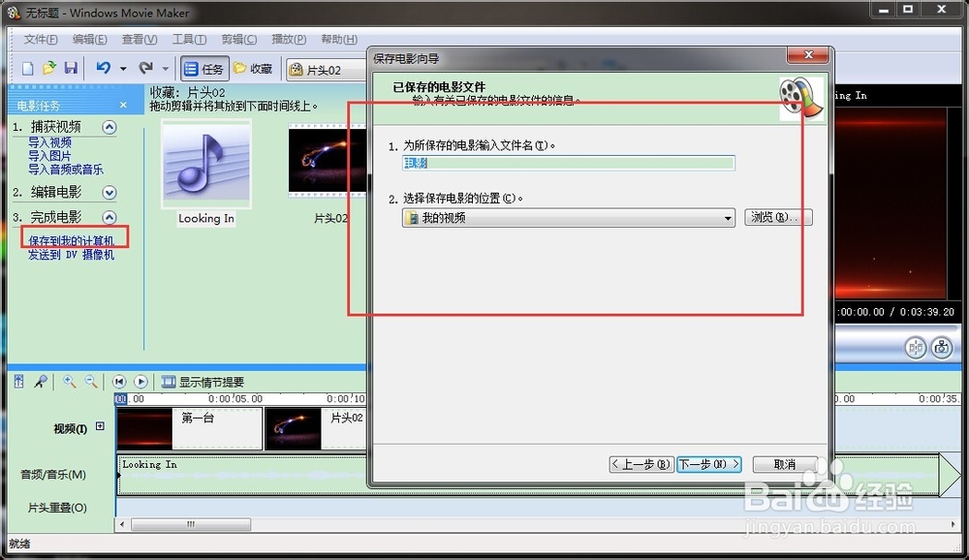Open the 查看 menu
Viewport: 969px width, 560px height.
point(139,40)
